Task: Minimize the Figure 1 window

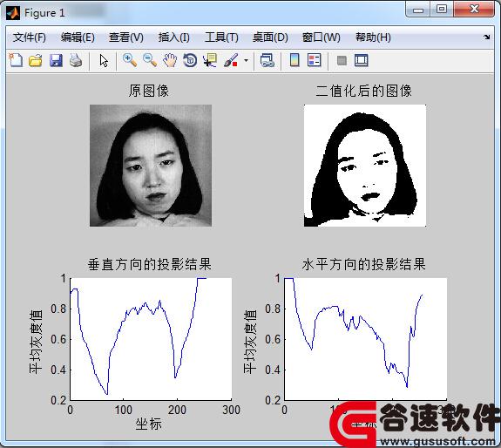Action: click(418, 10)
